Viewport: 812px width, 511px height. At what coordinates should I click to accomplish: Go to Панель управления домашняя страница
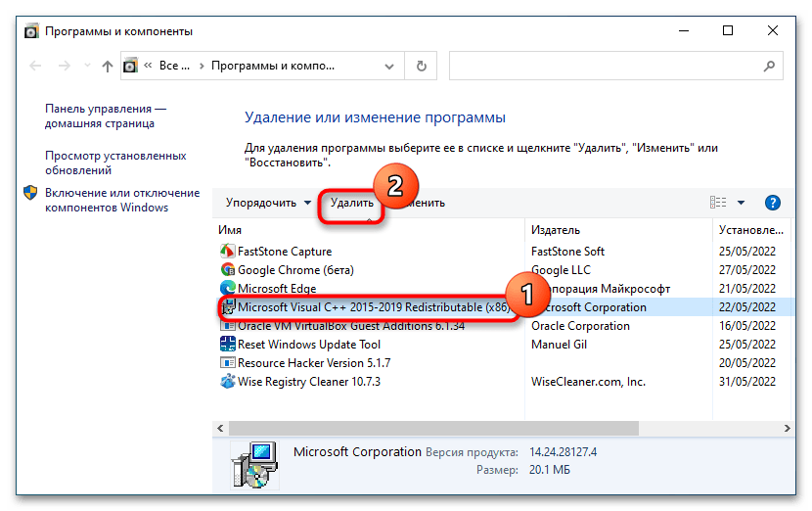pos(106,116)
